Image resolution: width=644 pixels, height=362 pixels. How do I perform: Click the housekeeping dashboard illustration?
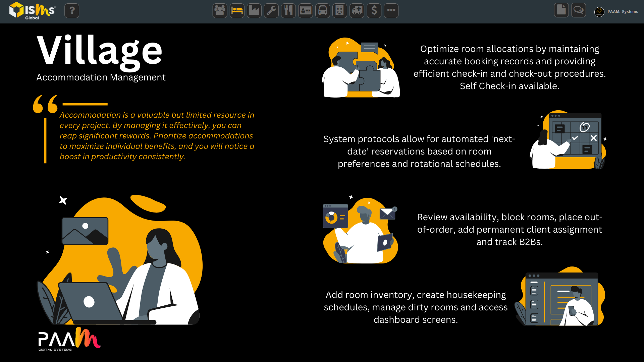(x=560, y=296)
